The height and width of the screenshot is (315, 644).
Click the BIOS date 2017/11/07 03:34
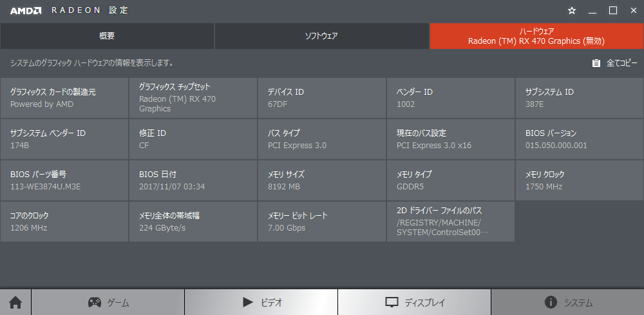[x=172, y=186]
